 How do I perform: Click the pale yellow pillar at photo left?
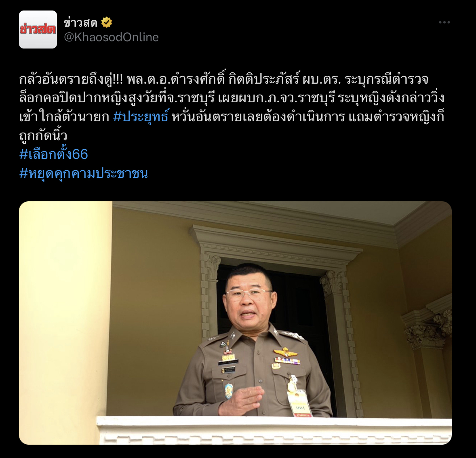tap(65, 323)
